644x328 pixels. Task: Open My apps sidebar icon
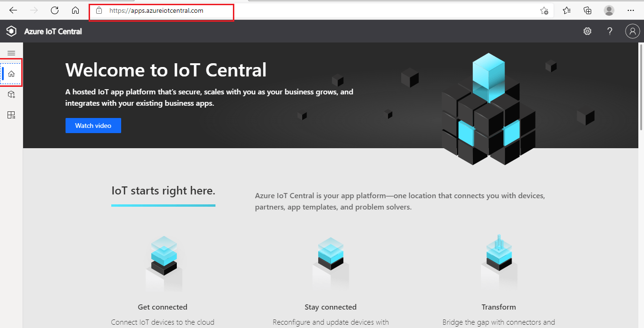(x=11, y=115)
